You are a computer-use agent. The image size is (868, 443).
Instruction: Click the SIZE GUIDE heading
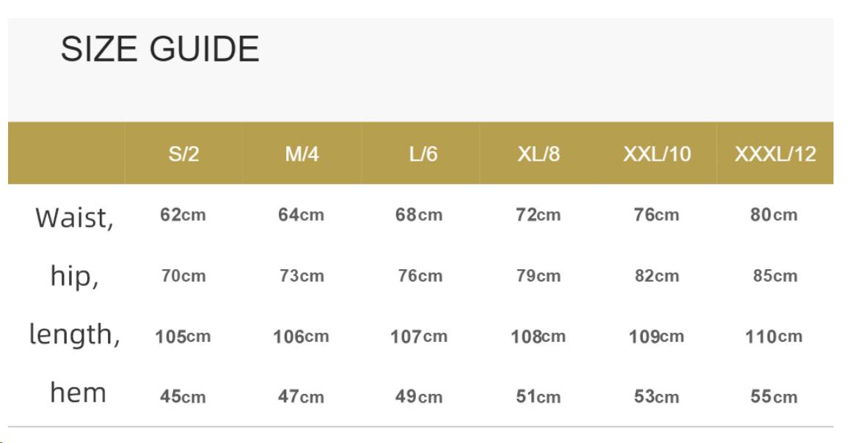(x=160, y=49)
